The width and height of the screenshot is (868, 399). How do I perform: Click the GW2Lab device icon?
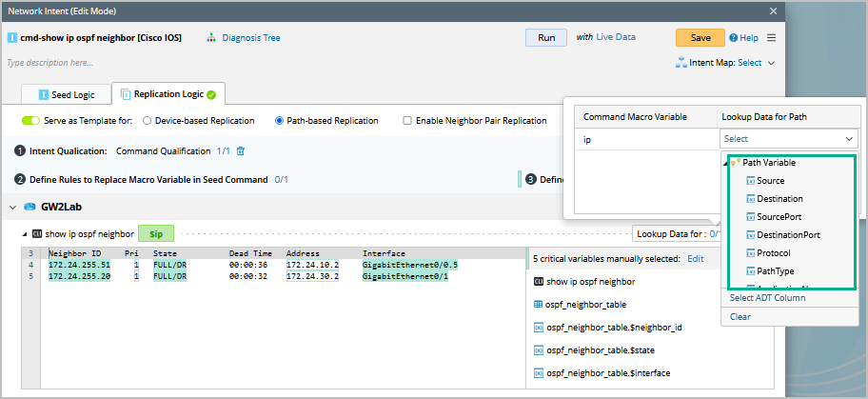(x=30, y=207)
